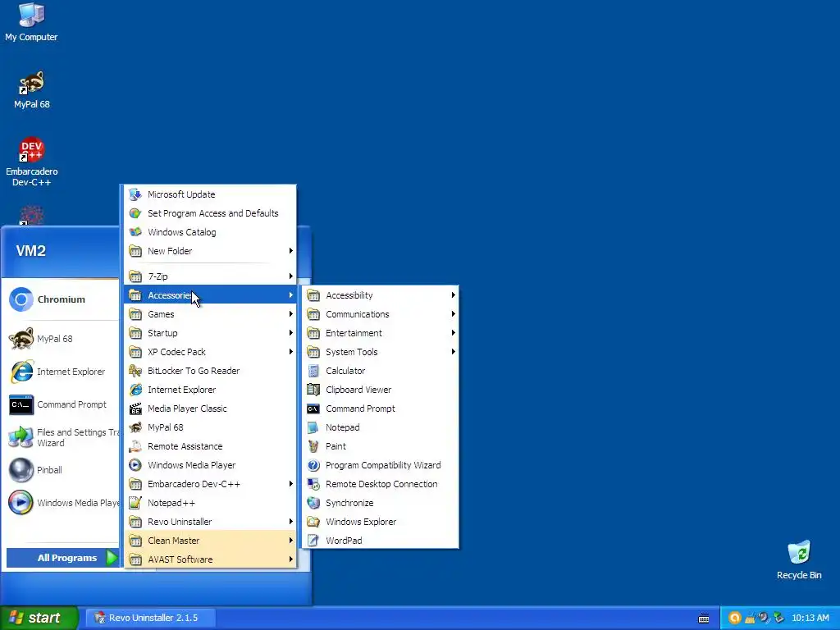
Task: Click All Programs button
Action: tap(62, 558)
